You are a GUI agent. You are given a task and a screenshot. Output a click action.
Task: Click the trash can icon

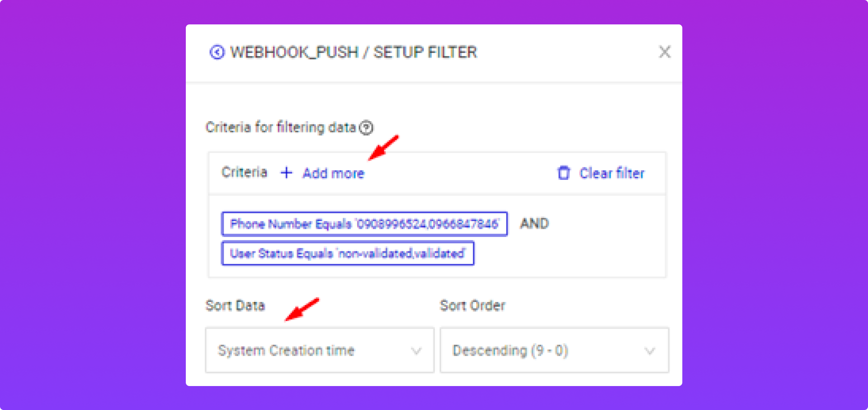pyautogui.click(x=564, y=173)
